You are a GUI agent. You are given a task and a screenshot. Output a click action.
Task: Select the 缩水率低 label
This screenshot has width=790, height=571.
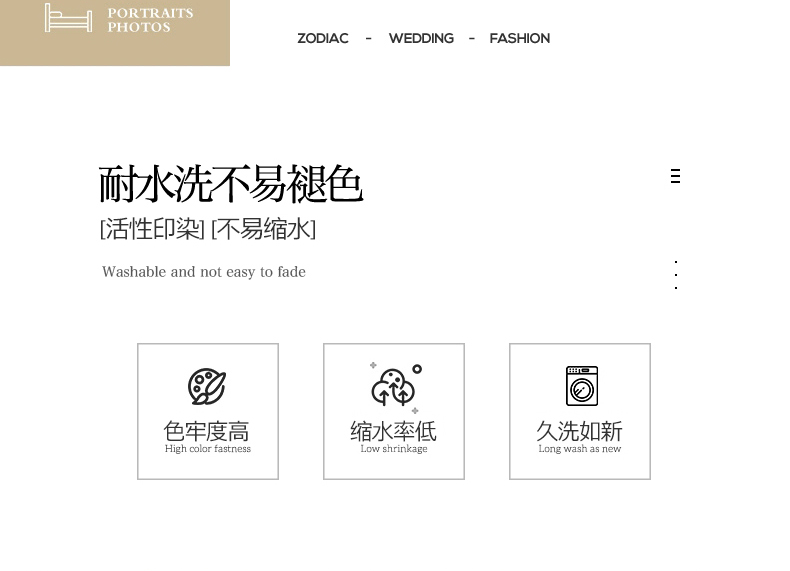[393, 431]
